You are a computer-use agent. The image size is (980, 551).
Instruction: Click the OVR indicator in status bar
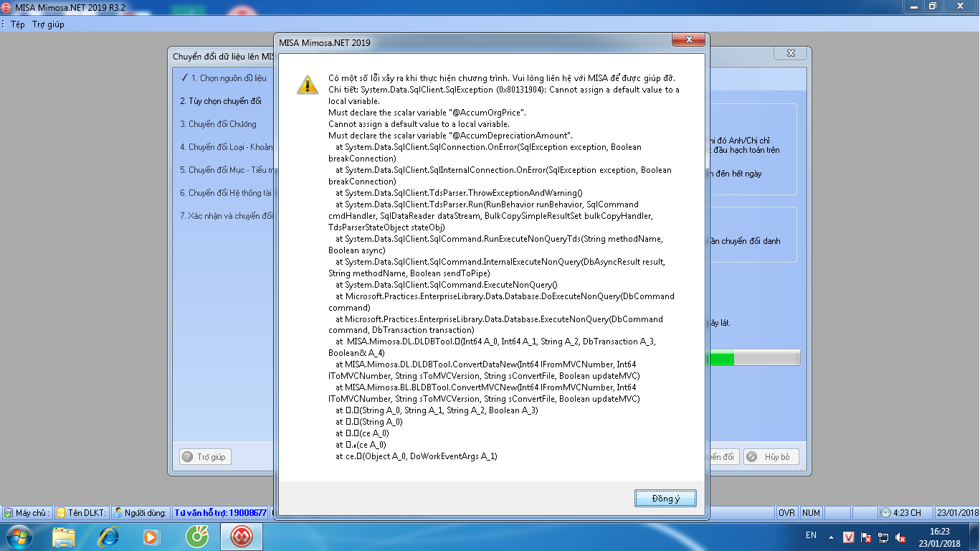[x=787, y=513]
